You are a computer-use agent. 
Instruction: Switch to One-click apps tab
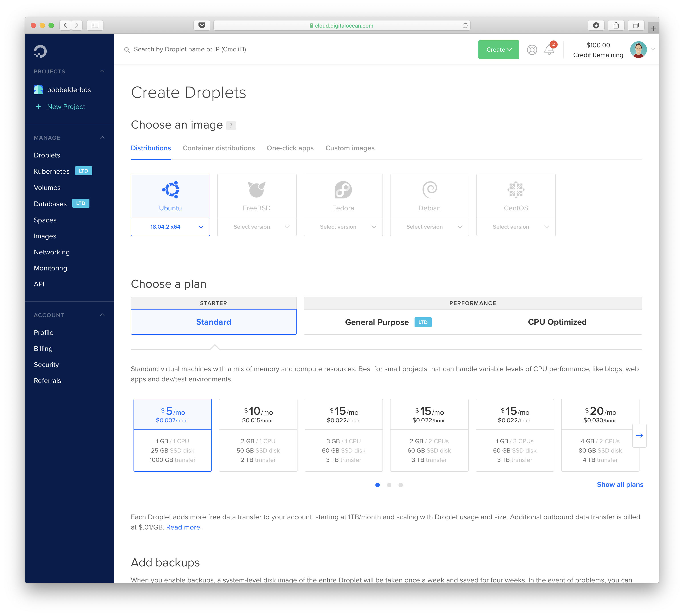pyautogui.click(x=290, y=148)
